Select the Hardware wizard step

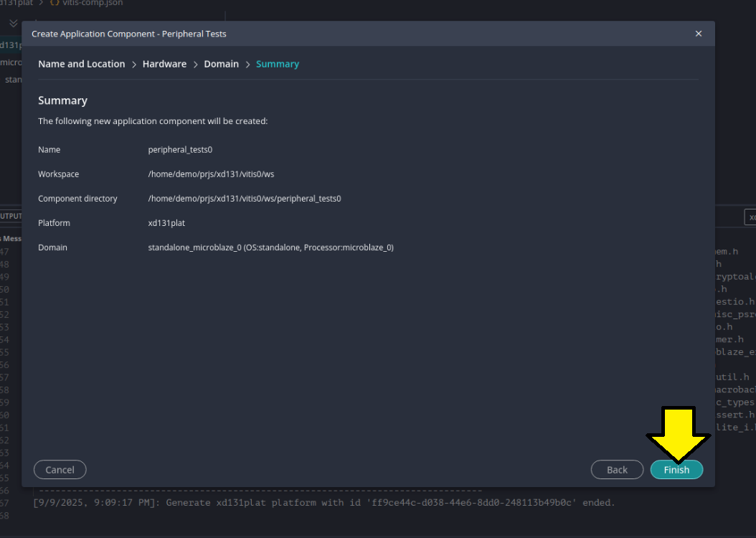point(164,64)
